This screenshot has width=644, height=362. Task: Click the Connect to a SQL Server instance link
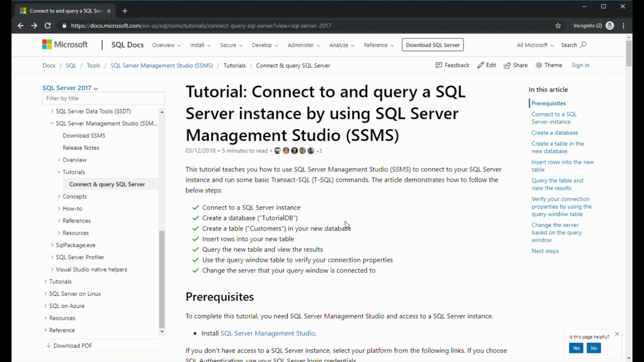(x=554, y=118)
